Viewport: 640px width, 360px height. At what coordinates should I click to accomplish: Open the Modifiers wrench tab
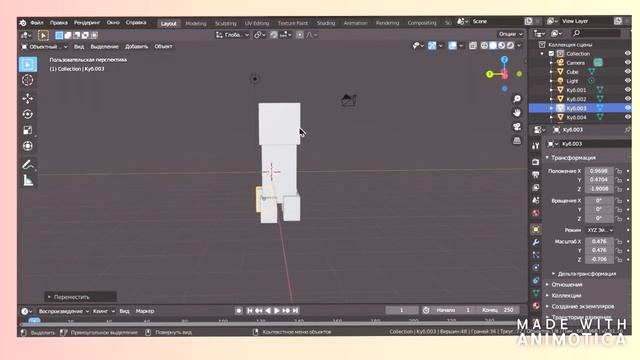pos(536,242)
